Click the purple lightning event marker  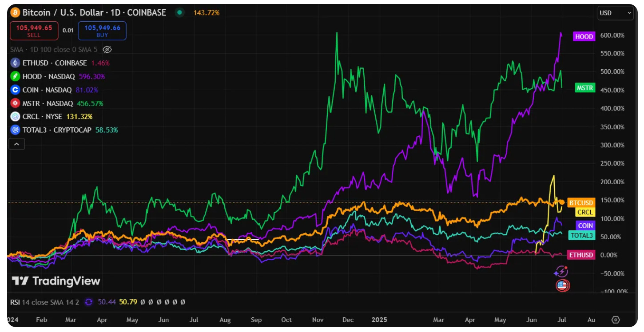tap(562, 271)
